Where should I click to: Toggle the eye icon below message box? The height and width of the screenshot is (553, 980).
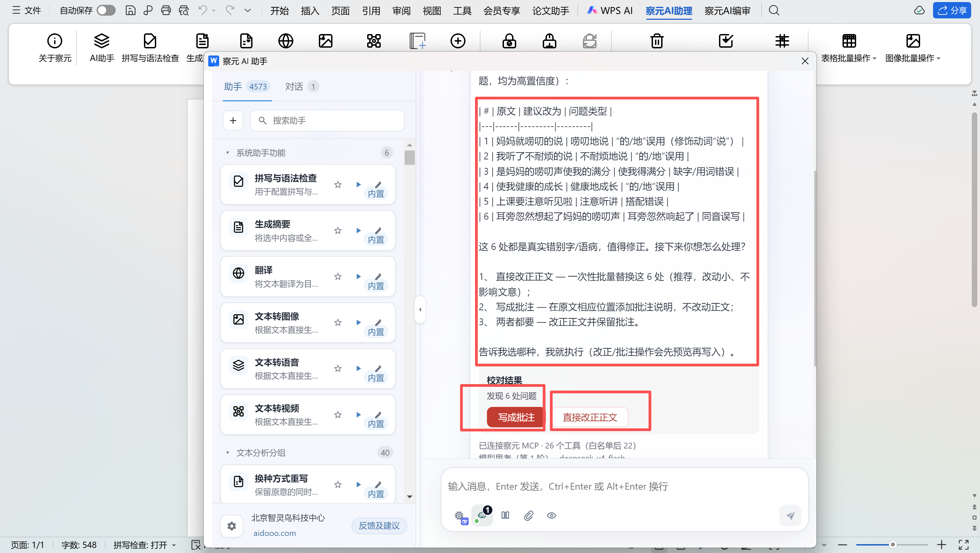click(x=551, y=515)
